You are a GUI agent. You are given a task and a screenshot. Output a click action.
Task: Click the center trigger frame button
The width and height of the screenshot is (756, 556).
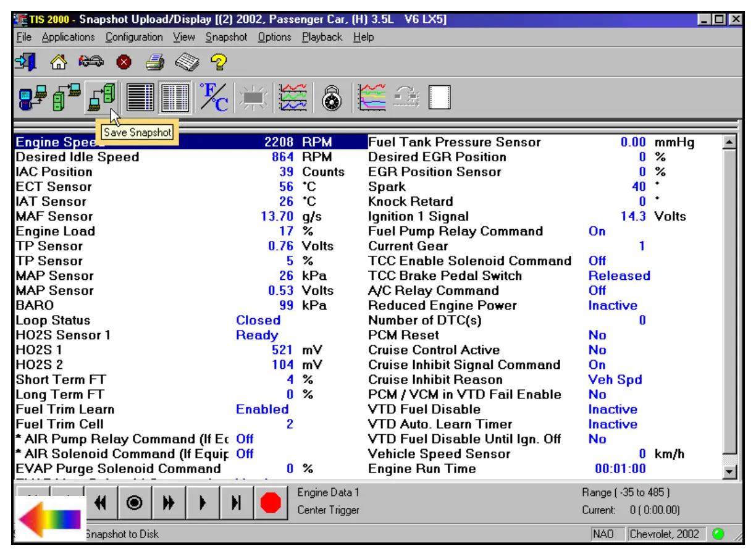134,503
